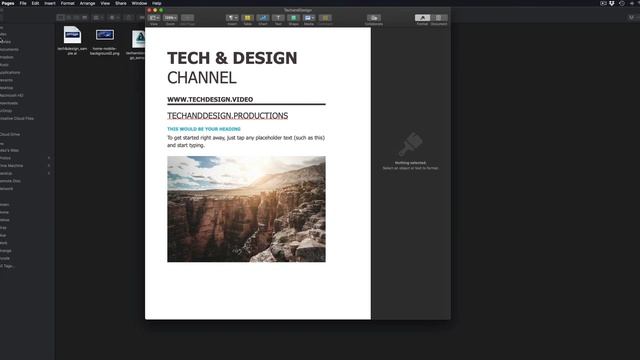Click Dropbox icon in macOS menu bar
Image resolution: width=640 pixels, height=360 pixels.
[x=611, y=3]
